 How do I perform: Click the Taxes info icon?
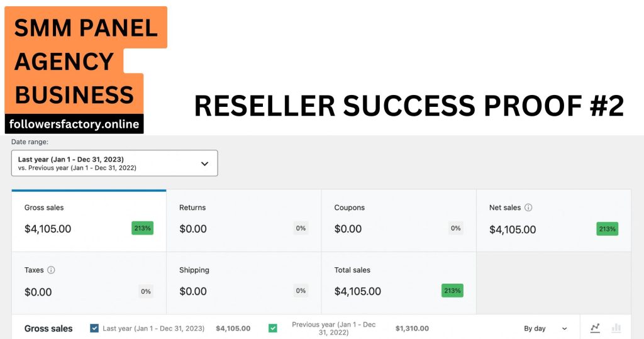(x=51, y=270)
